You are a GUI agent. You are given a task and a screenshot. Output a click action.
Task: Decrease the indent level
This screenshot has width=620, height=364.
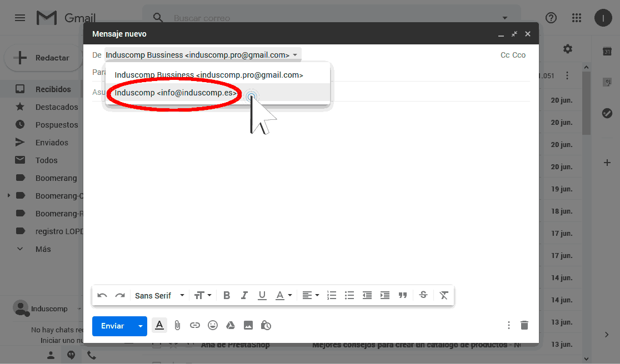tap(367, 295)
